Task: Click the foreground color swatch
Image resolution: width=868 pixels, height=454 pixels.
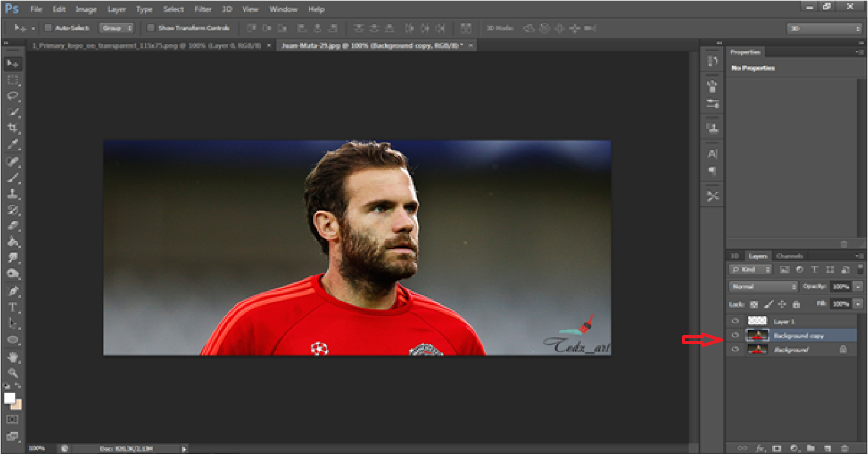Action: point(10,398)
